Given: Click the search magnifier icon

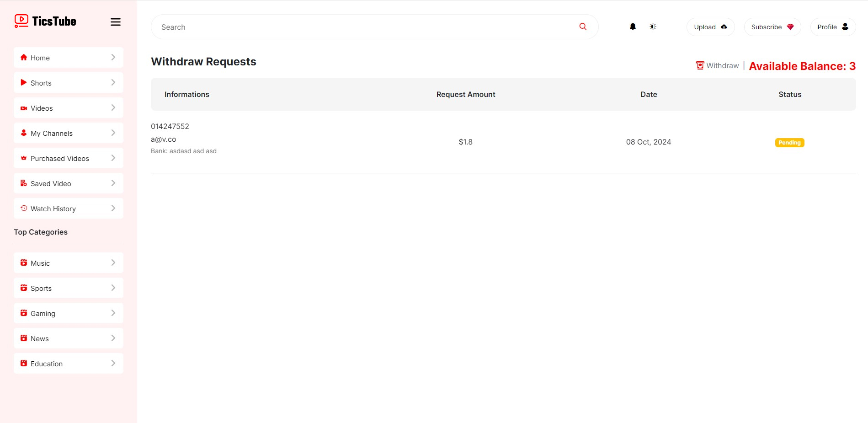Looking at the screenshot, I should (x=583, y=27).
